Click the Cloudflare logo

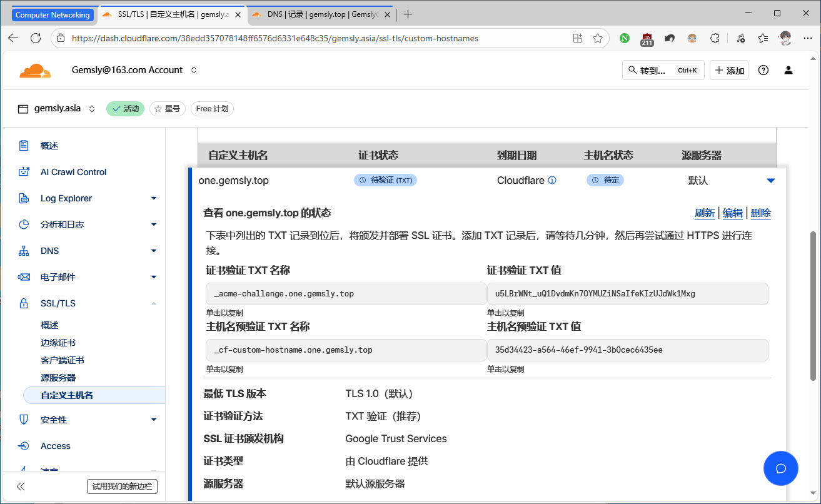pyautogui.click(x=35, y=69)
